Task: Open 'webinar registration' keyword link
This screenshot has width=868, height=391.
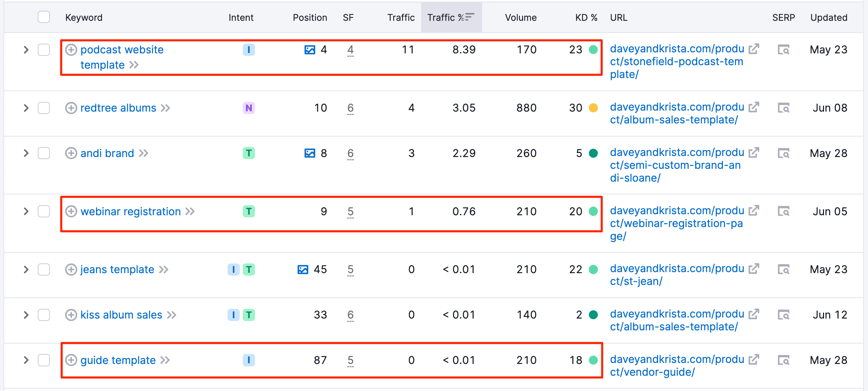Action: [131, 211]
